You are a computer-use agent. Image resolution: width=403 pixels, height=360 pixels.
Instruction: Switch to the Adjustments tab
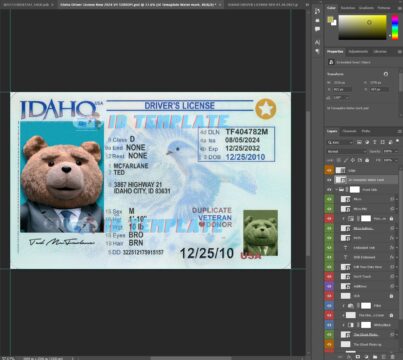(358, 52)
